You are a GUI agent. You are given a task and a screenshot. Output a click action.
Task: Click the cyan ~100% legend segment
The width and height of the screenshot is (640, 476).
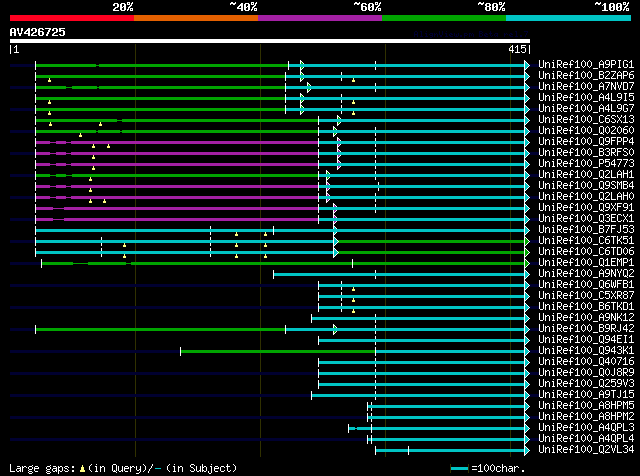(568, 18)
